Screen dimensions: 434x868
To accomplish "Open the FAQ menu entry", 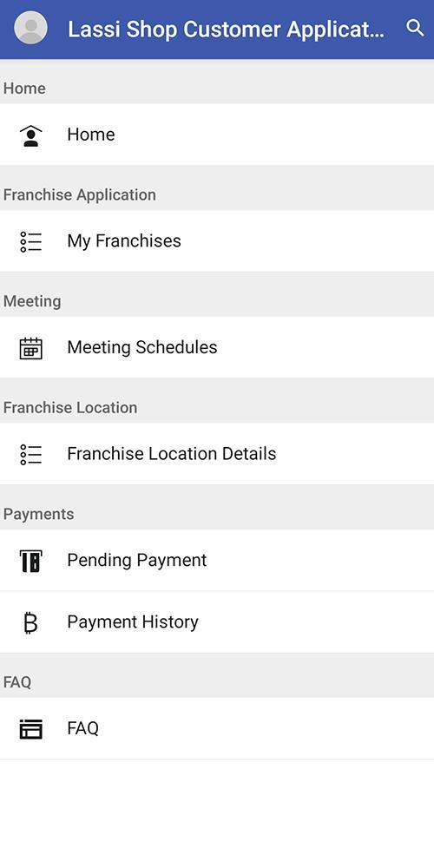I will pyautogui.click(x=217, y=728).
